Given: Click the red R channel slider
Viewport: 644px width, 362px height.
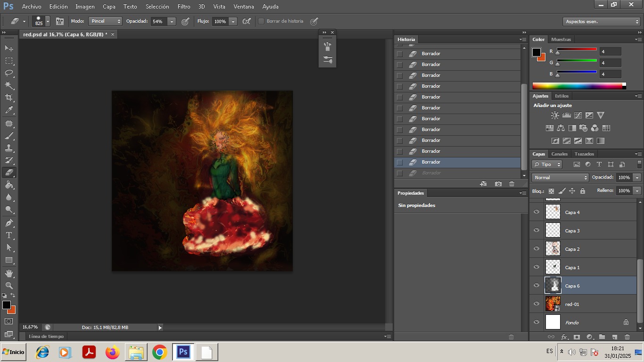Looking at the screenshot, I should [577, 50].
